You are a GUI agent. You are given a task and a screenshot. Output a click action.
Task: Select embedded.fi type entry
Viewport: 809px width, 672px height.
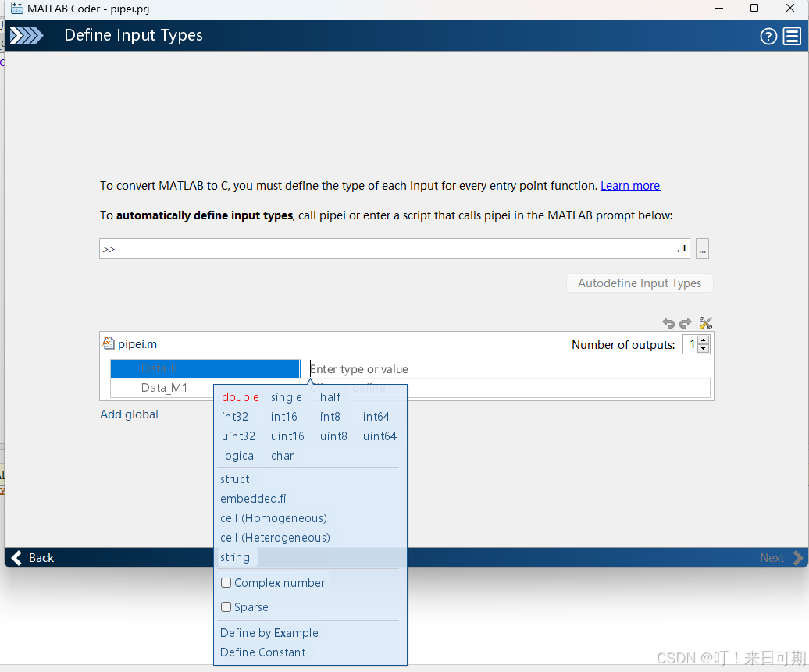coord(253,499)
